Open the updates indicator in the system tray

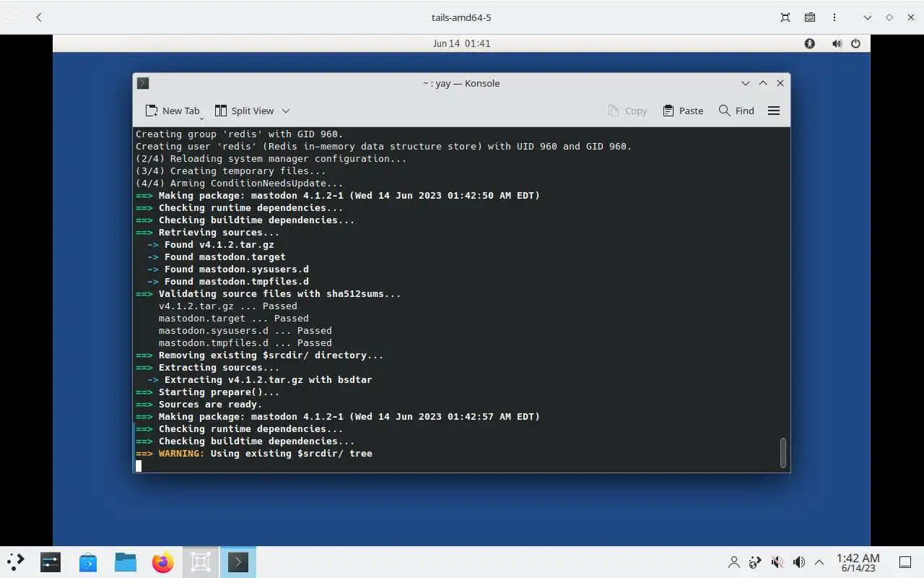coord(755,562)
